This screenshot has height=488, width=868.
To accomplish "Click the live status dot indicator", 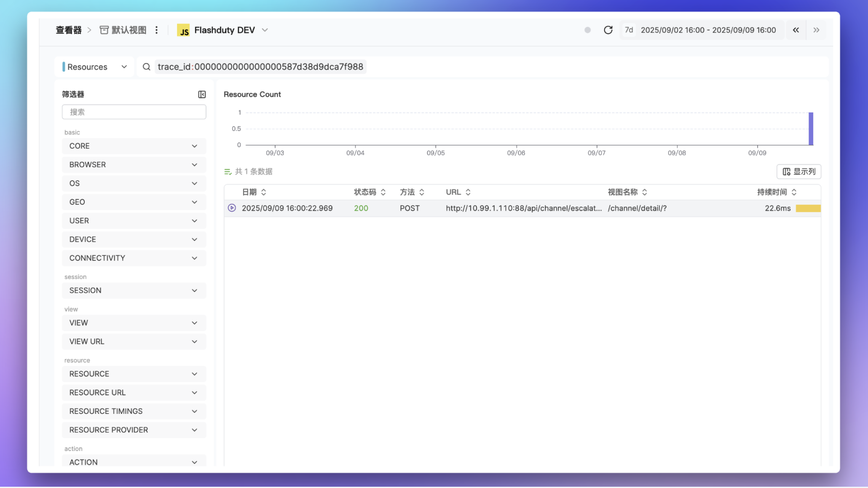I will pyautogui.click(x=587, y=30).
